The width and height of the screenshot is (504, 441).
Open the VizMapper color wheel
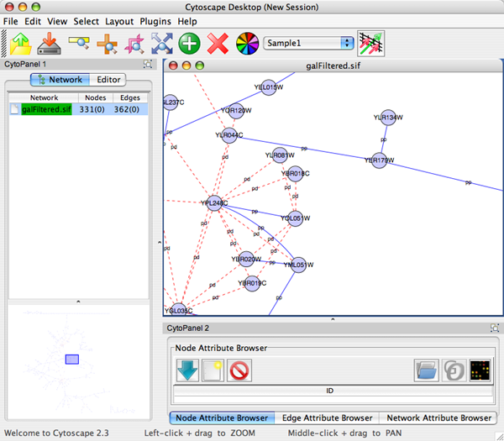(x=246, y=42)
